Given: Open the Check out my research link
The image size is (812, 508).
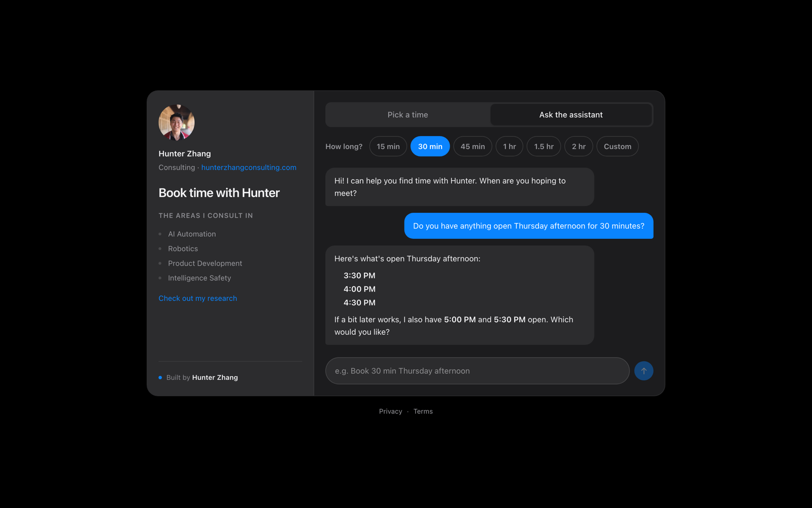Looking at the screenshot, I should (197, 298).
